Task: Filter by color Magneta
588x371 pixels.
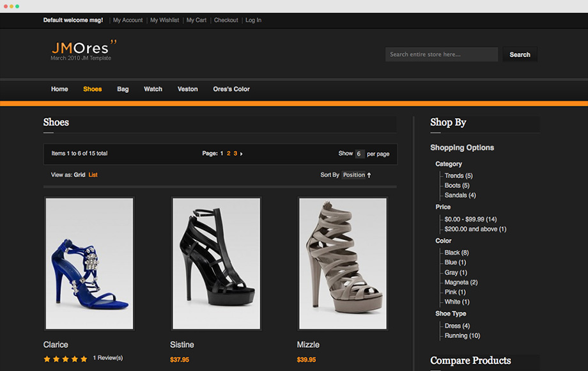Action: coord(461,283)
